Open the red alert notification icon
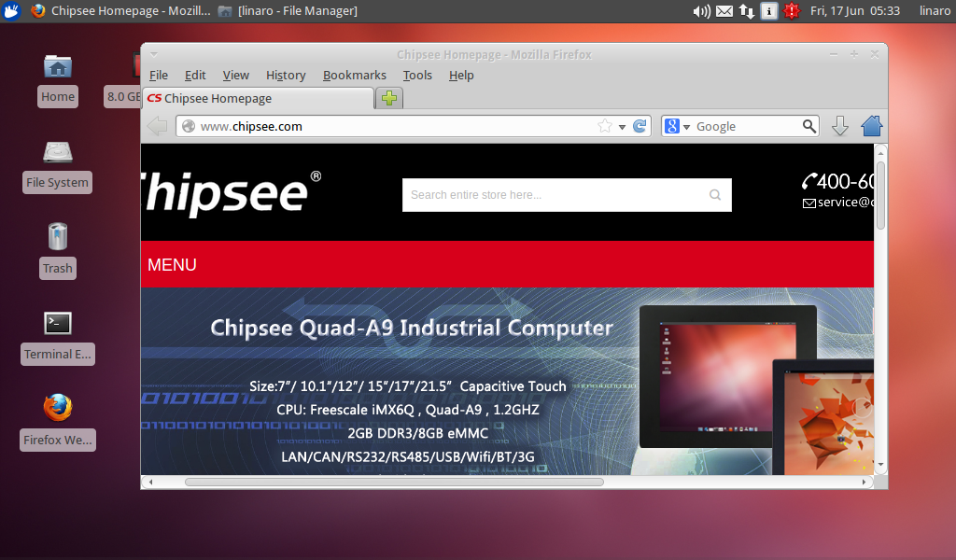956x560 pixels. coord(792,11)
